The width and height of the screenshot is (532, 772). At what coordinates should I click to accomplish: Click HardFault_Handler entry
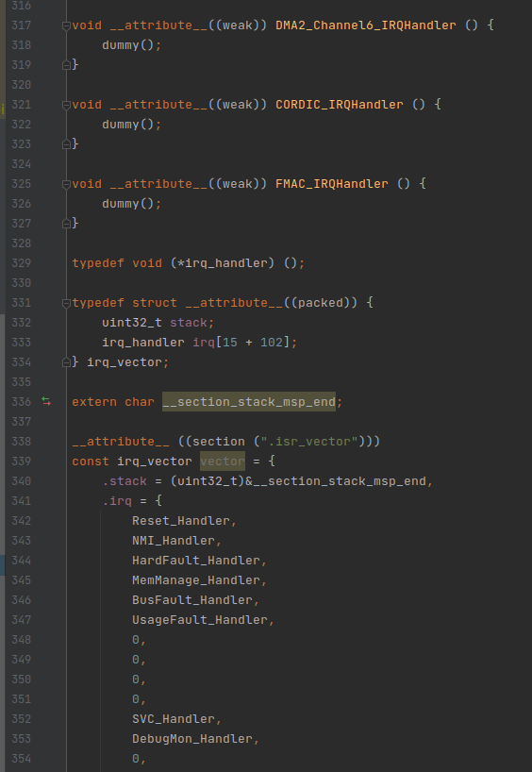coord(196,561)
